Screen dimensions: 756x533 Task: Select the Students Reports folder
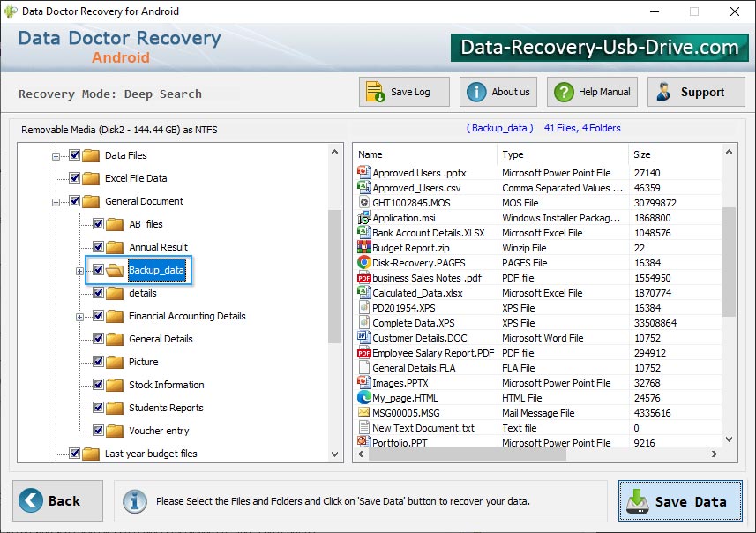coord(166,408)
